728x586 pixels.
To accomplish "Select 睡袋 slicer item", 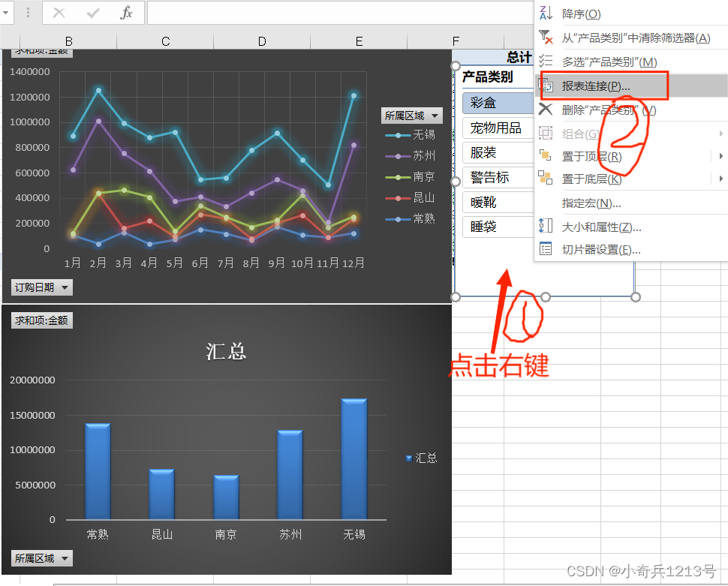I will [498, 227].
